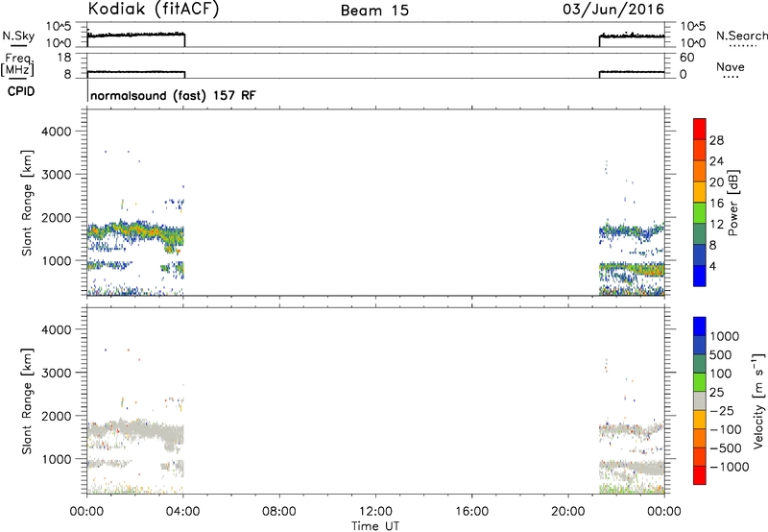Select '4000' tick on the power panel
This screenshot has width=768, height=532.
(56, 132)
